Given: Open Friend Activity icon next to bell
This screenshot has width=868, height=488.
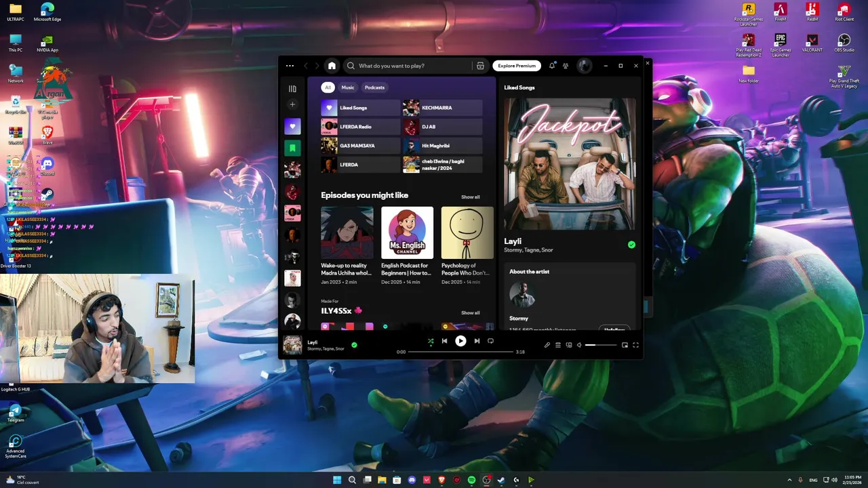Looking at the screenshot, I should [566, 66].
